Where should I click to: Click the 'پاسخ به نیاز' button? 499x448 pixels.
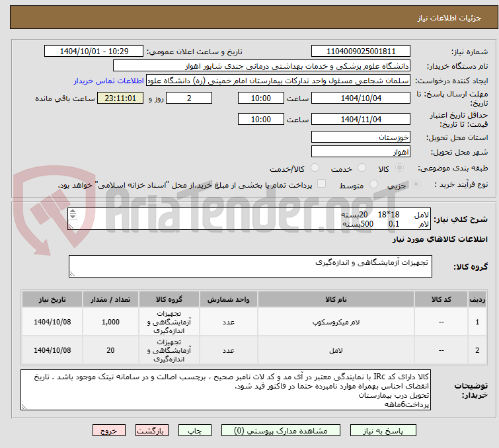[x=383, y=431]
